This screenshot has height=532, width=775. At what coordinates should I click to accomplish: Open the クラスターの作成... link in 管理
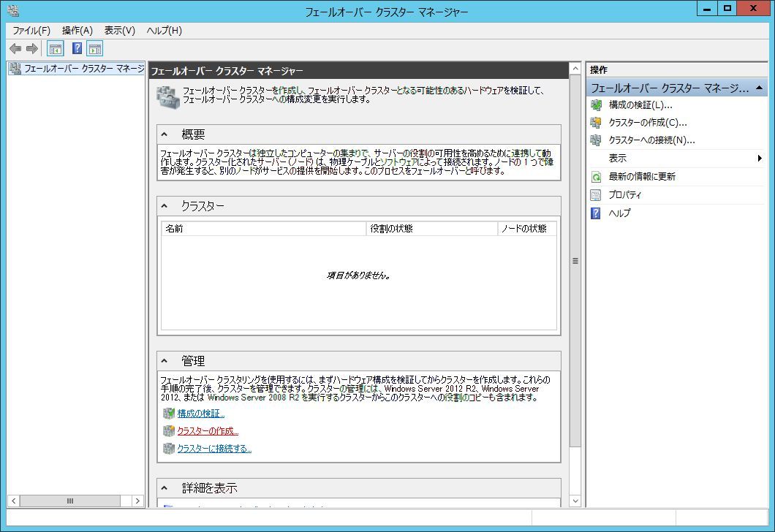pyautogui.click(x=208, y=431)
